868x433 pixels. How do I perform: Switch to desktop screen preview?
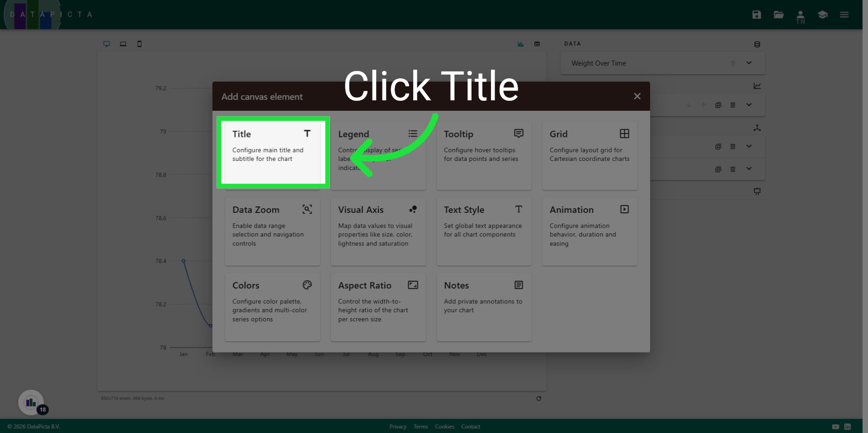107,44
